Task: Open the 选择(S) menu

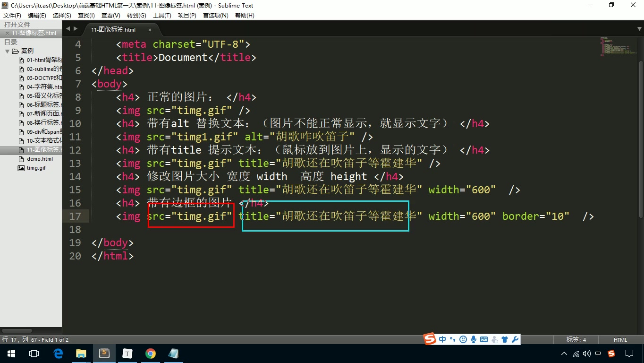Action: pyautogui.click(x=62, y=16)
